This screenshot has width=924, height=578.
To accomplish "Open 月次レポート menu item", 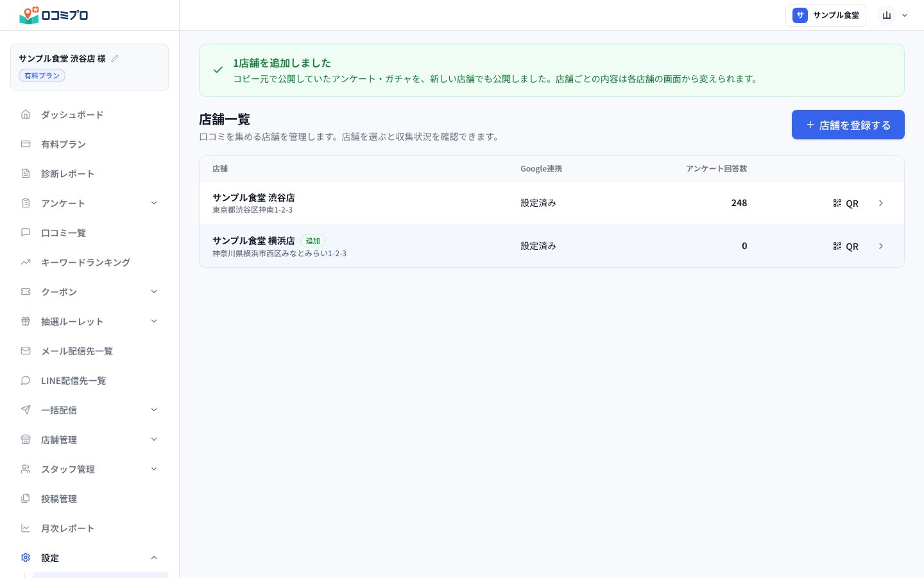I will 90,528.
